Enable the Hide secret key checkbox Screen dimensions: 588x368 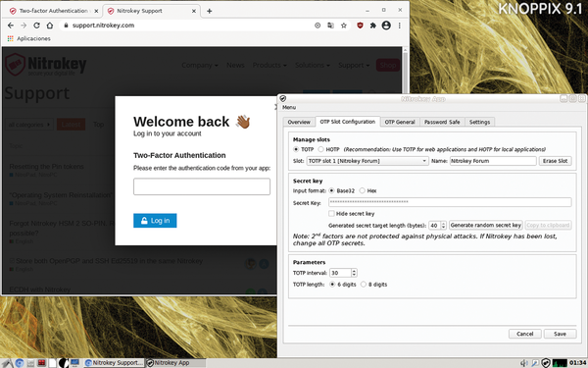(331, 214)
